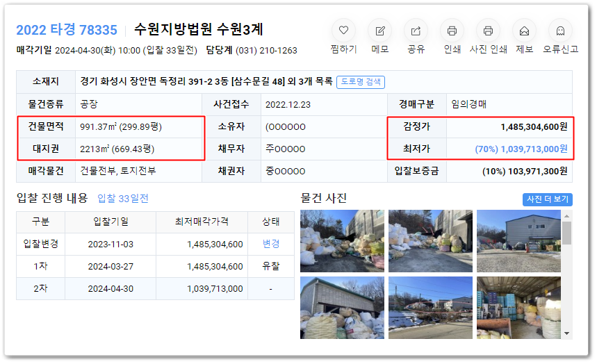597x364 pixels.
Task: Click the 변경 status link
Action: coord(271,244)
